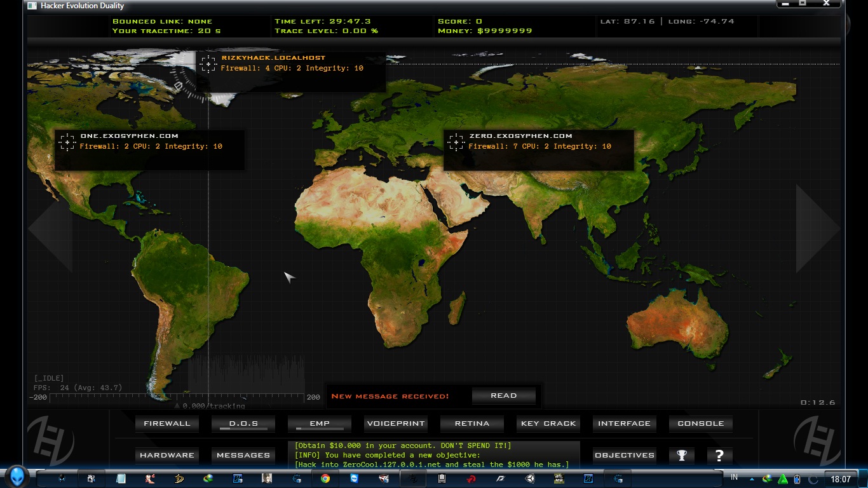This screenshot has height=488, width=868.
Task: Switch input language via IN indicator
Action: (x=735, y=477)
